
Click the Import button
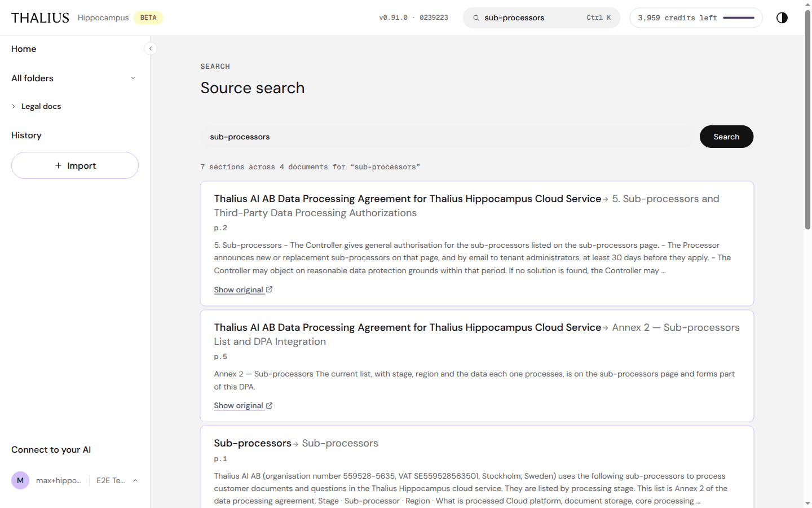coord(75,165)
